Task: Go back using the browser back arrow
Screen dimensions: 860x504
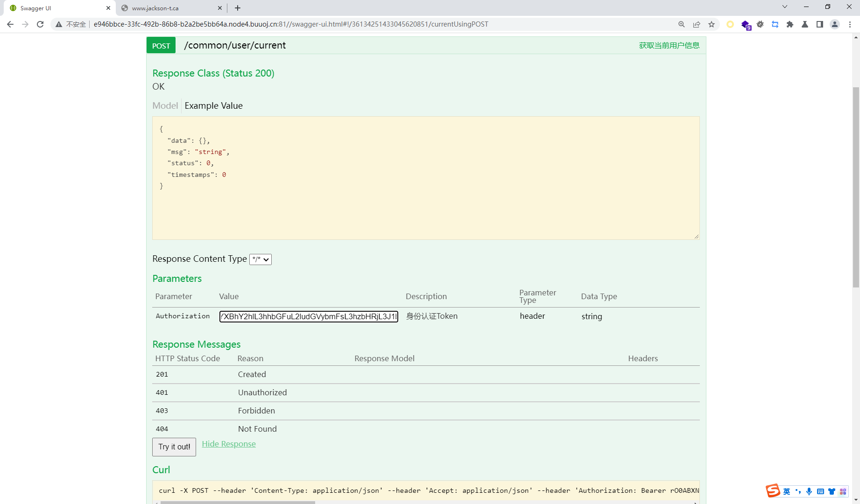Action: point(10,24)
